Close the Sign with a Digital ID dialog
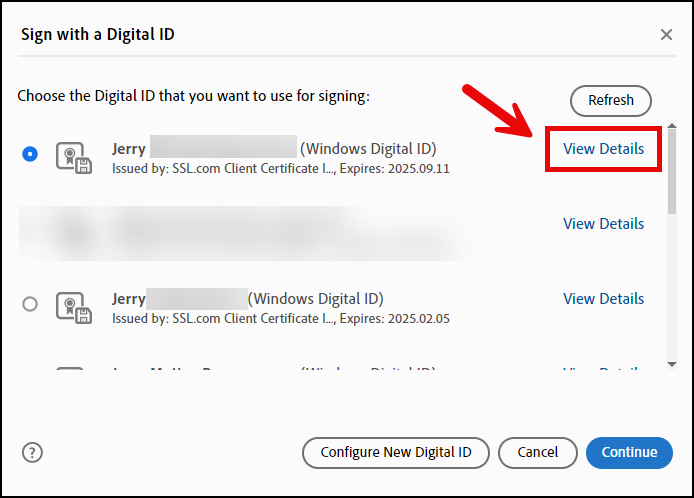 [666, 35]
